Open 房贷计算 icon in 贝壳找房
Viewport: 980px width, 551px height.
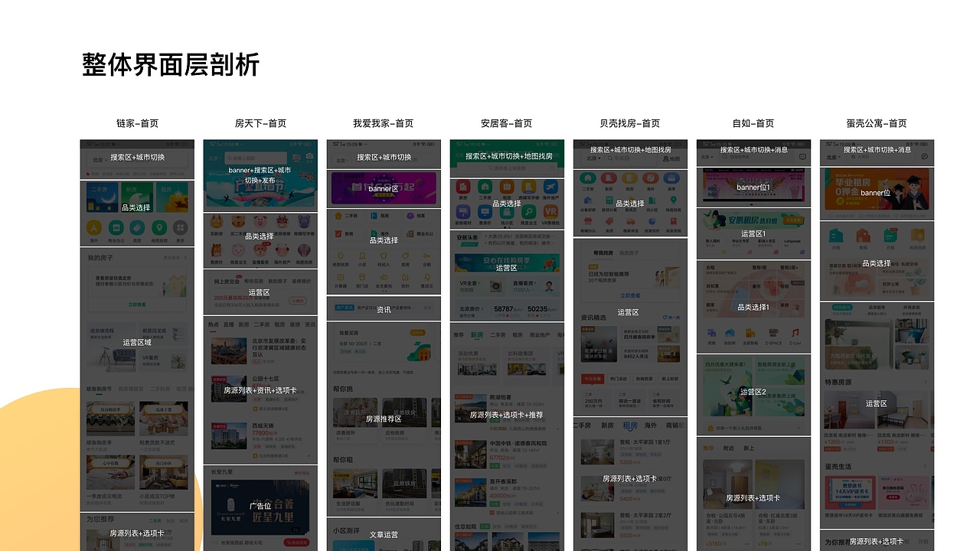(x=609, y=204)
